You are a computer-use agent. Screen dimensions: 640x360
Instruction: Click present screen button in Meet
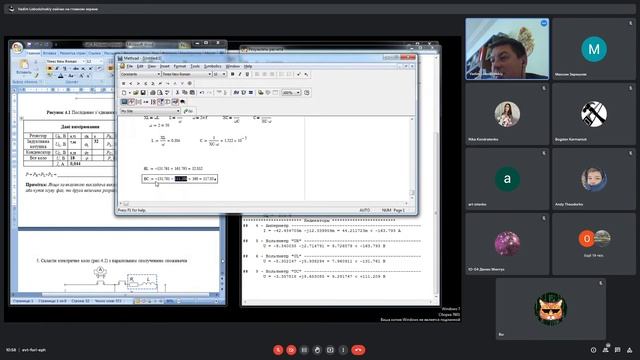330,350
